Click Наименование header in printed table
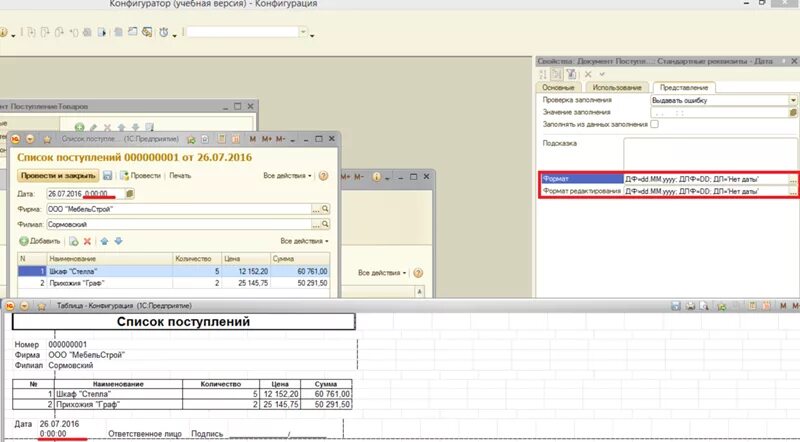800x442 pixels. tap(118, 384)
